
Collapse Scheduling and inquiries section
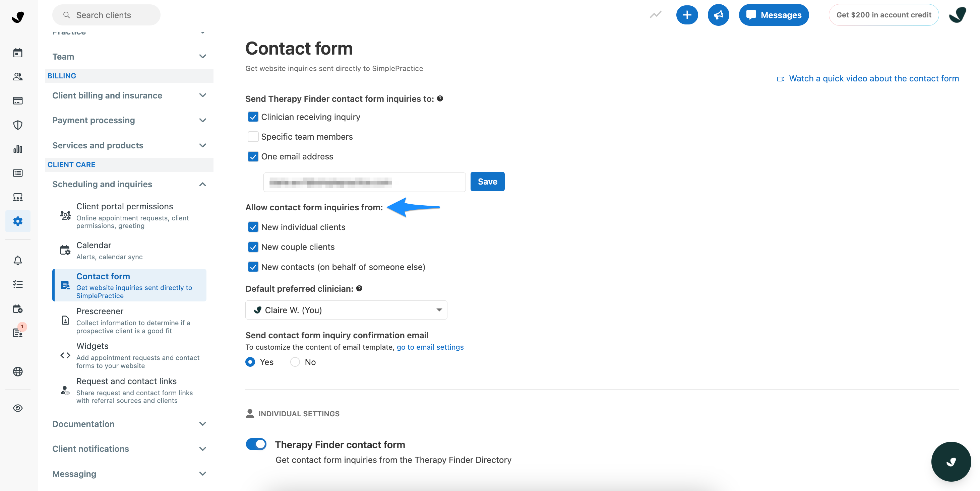click(x=129, y=184)
